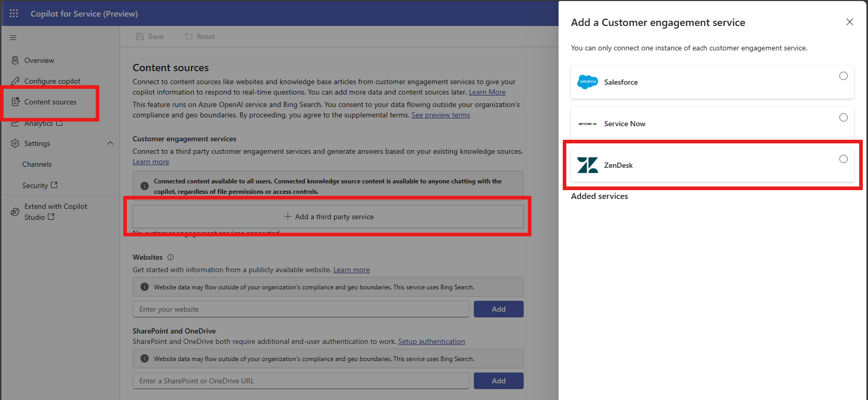
Task: Focus the Enter your website field
Action: coord(301,309)
